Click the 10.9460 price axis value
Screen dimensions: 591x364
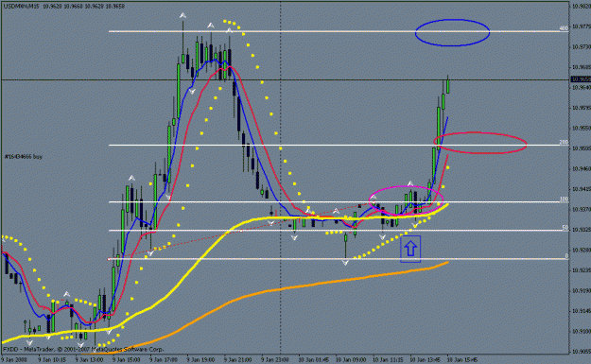click(x=582, y=169)
